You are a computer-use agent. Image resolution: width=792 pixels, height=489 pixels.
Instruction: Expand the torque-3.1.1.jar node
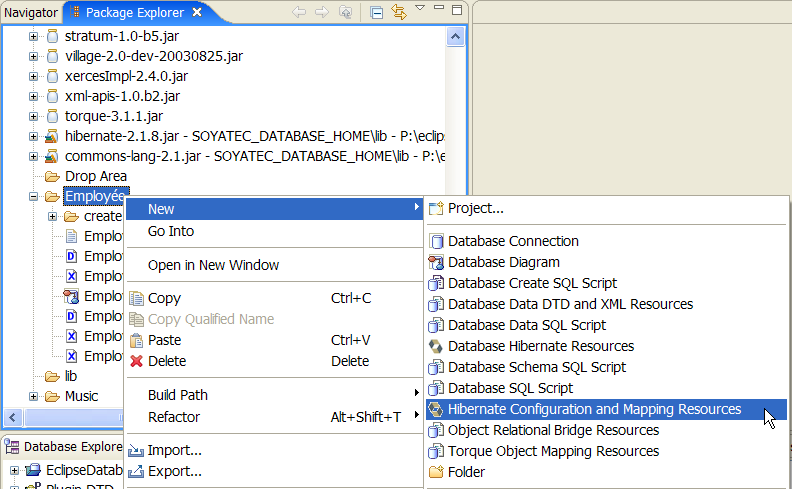coord(33,116)
